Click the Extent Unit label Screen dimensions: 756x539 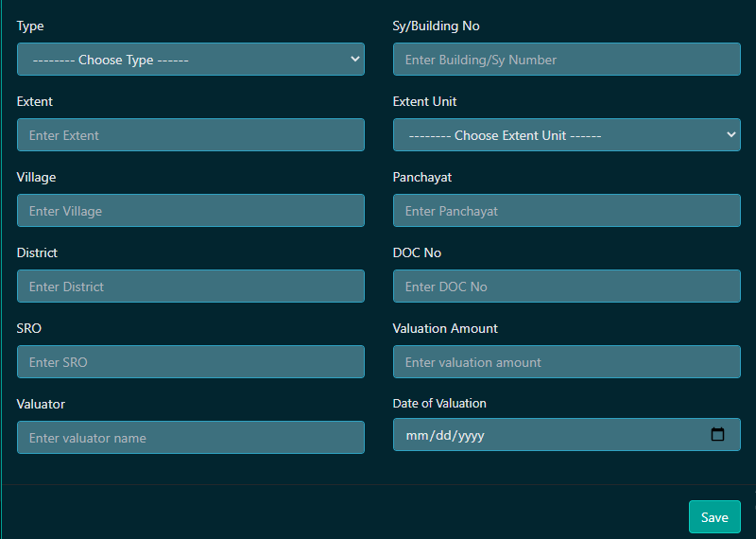click(x=424, y=101)
